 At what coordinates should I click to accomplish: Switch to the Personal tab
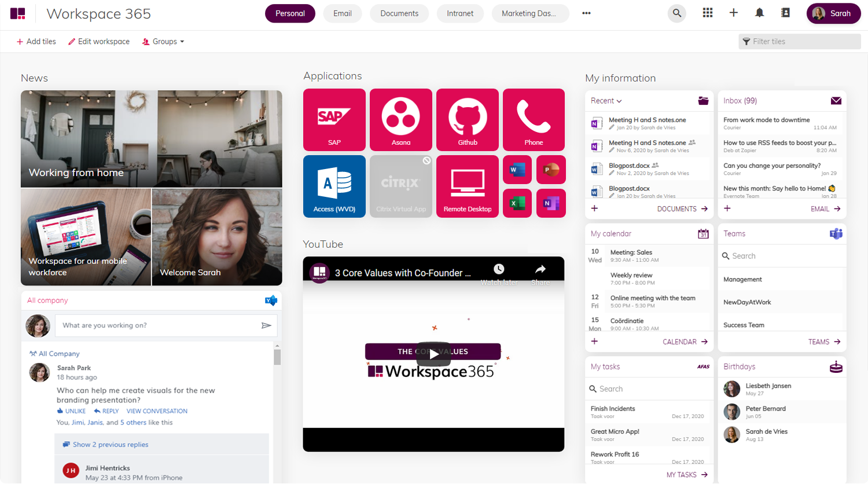[290, 13]
